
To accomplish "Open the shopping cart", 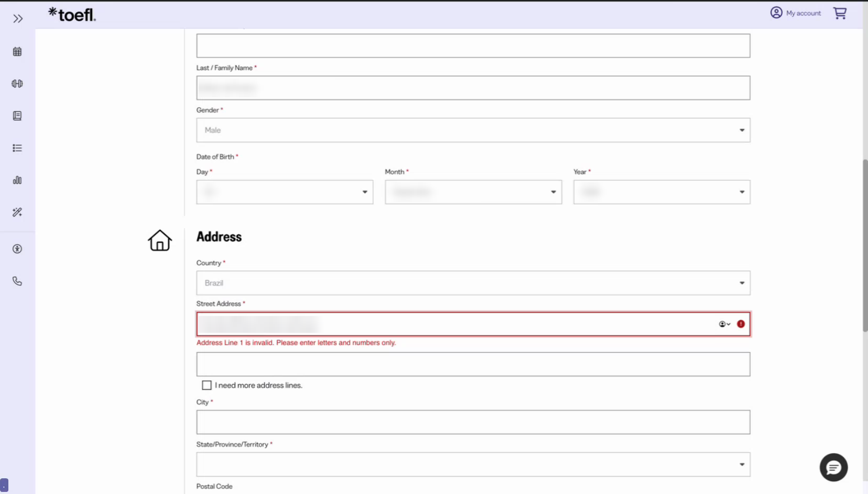I will 840,13.
